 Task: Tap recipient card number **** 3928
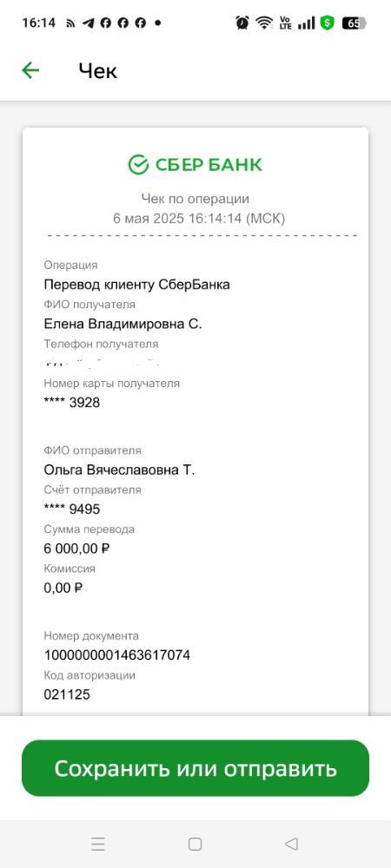point(72,403)
